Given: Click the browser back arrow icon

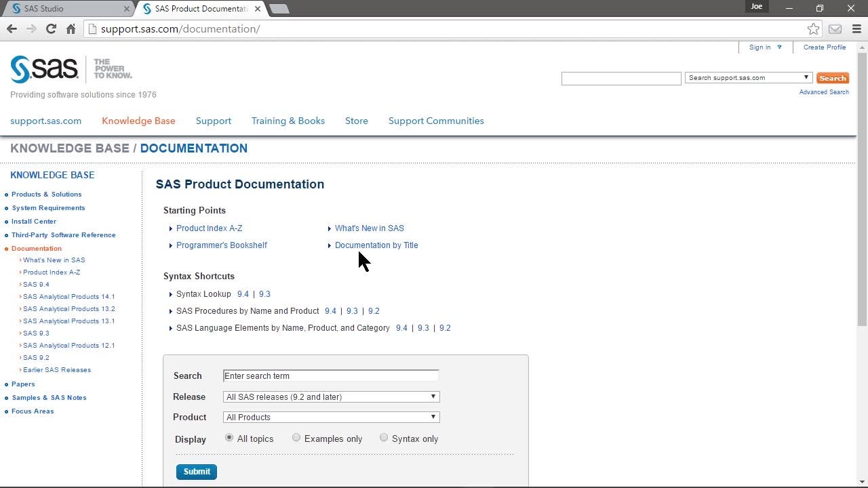Looking at the screenshot, I should [12, 29].
